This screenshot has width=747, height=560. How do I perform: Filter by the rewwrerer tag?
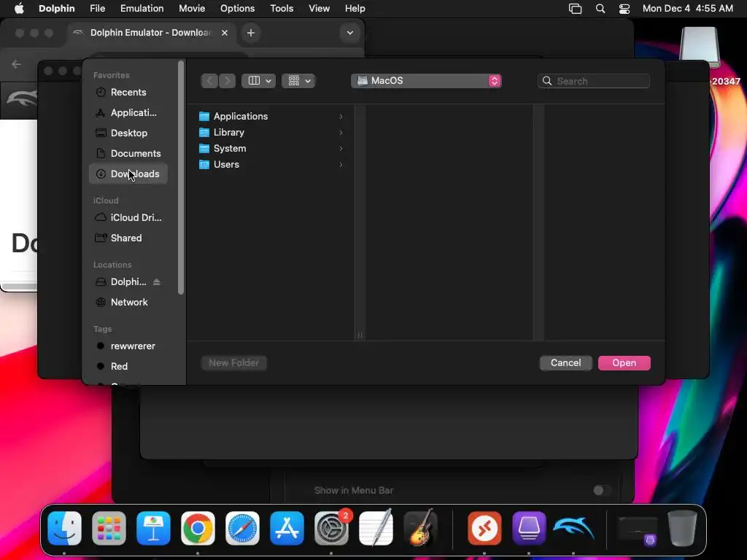tap(128, 346)
